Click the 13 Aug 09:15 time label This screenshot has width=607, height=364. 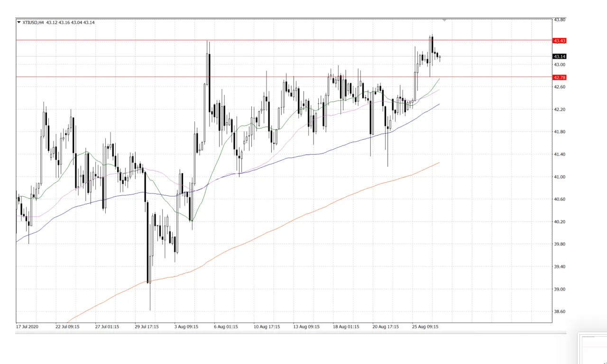pos(305,327)
